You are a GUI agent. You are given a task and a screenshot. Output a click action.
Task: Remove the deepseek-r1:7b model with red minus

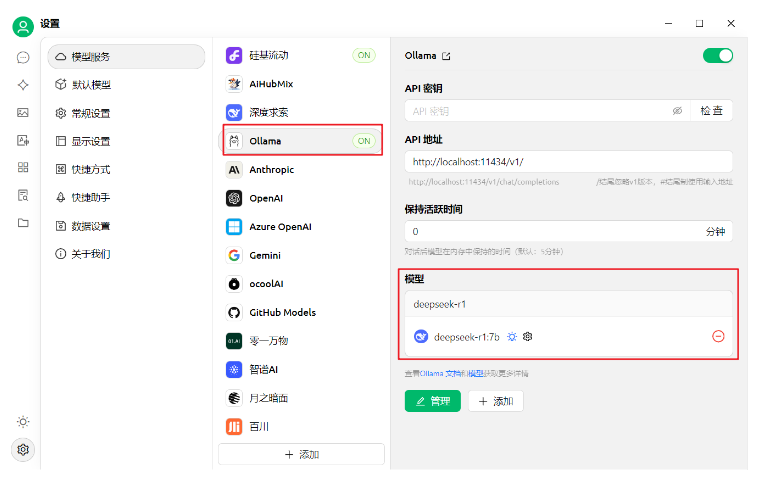(x=718, y=336)
